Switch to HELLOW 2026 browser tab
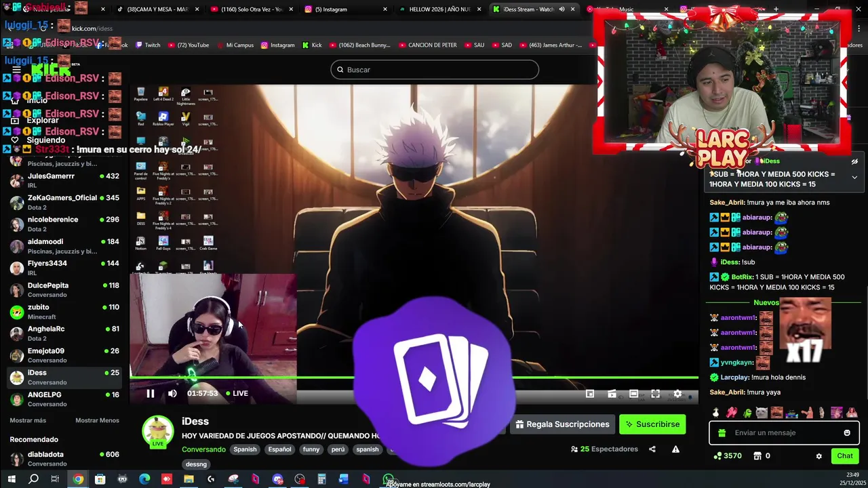Viewport: 868px width, 488px height. coord(441,9)
